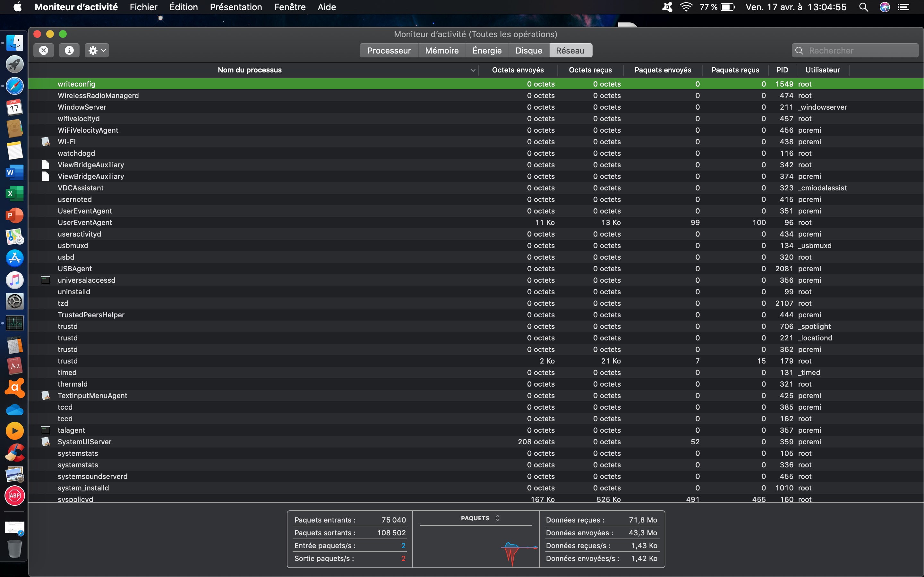Sort by the PID column header
Screen dimensions: 924x577
[x=782, y=70]
